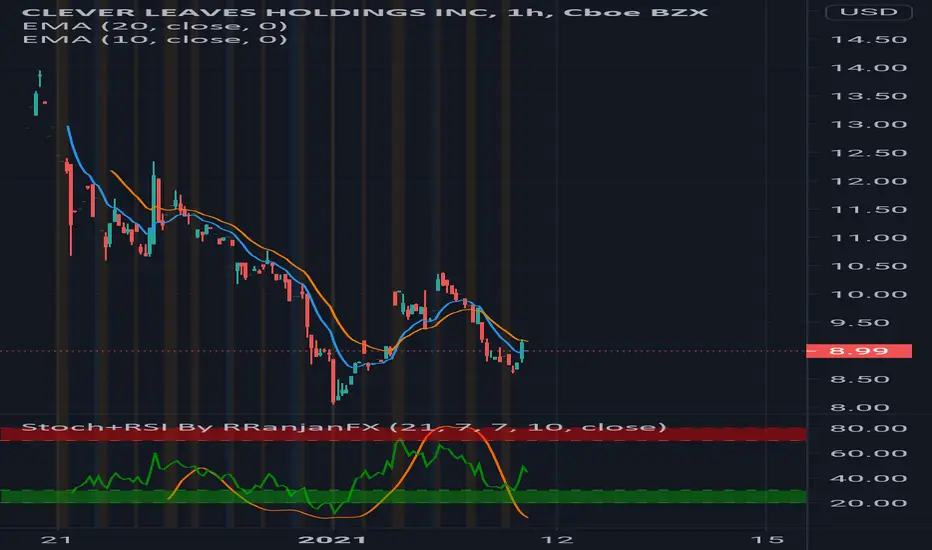
Task: Click the USD currency button
Action: [x=868, y=12]
